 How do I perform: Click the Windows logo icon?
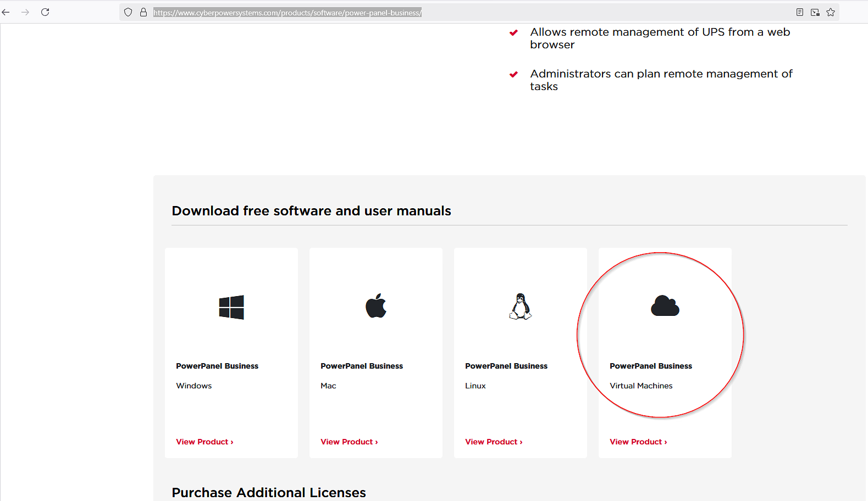click(231, 307)
